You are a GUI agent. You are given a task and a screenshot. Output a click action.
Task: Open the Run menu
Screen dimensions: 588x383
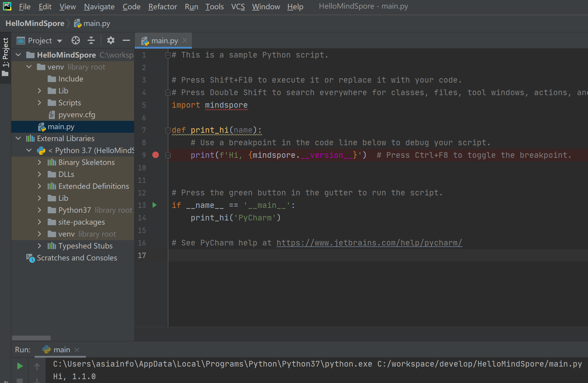[191, 7]
